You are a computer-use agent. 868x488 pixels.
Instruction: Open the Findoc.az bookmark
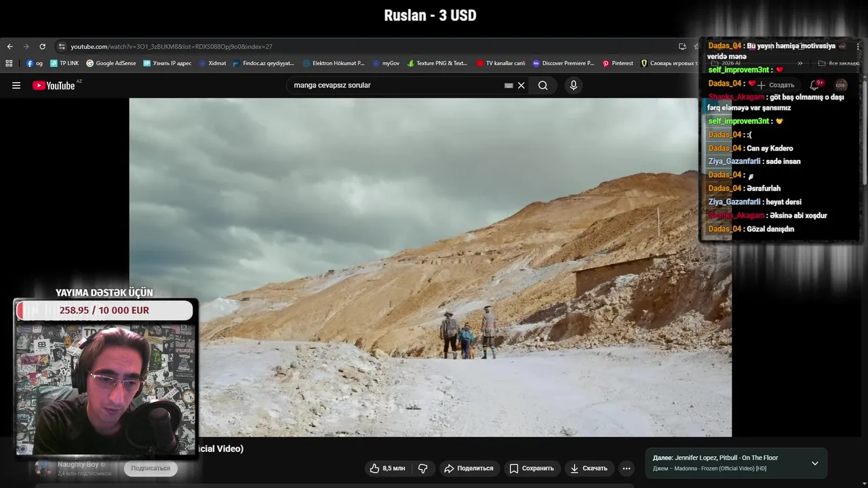(x=263, y=63)
